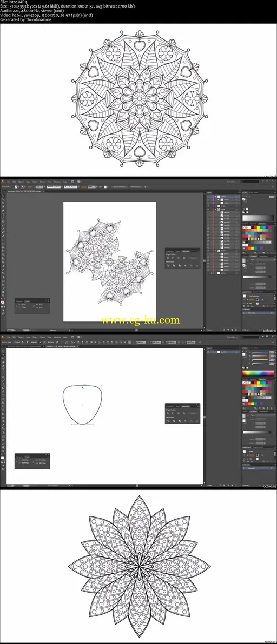Open Essentials workspace dropdown in petal-shape frame
The width and height of the screenshot is (277, 644).
232,337
